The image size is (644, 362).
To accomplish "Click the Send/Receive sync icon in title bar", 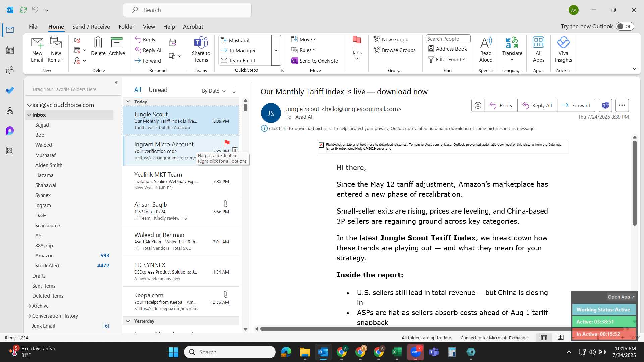I will [x=23, y=10].
